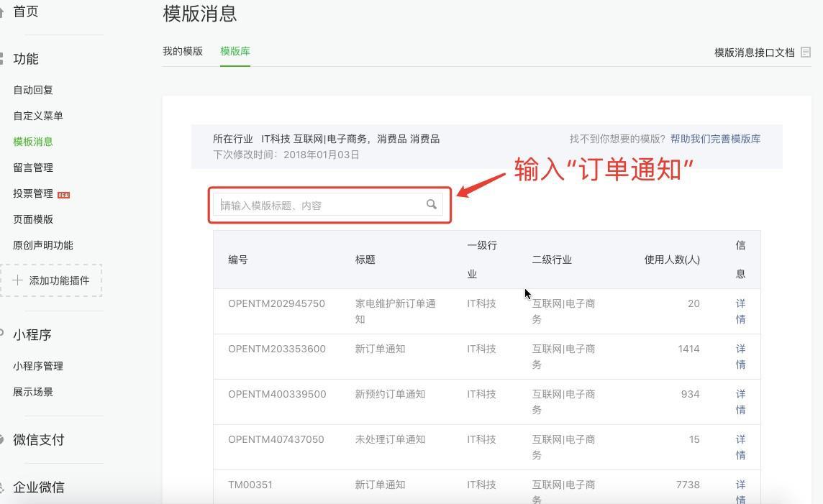823x504 pixels.
Task: Open the template message API doc icon
Action: 806,52
